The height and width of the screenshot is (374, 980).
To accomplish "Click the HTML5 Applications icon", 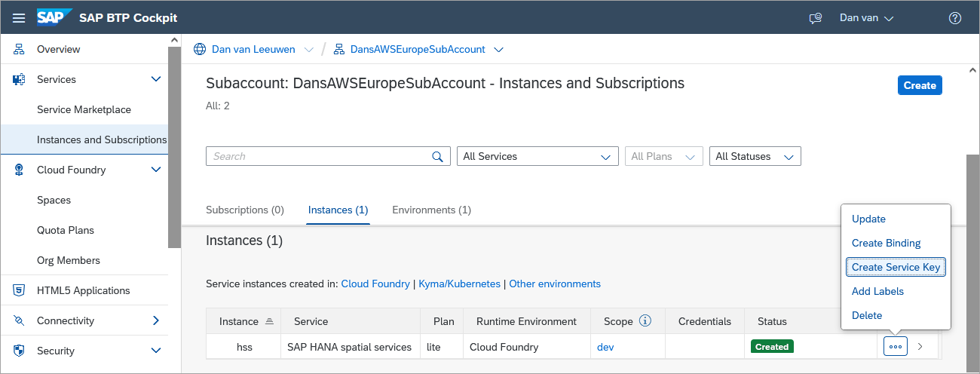I will point(19,290).
